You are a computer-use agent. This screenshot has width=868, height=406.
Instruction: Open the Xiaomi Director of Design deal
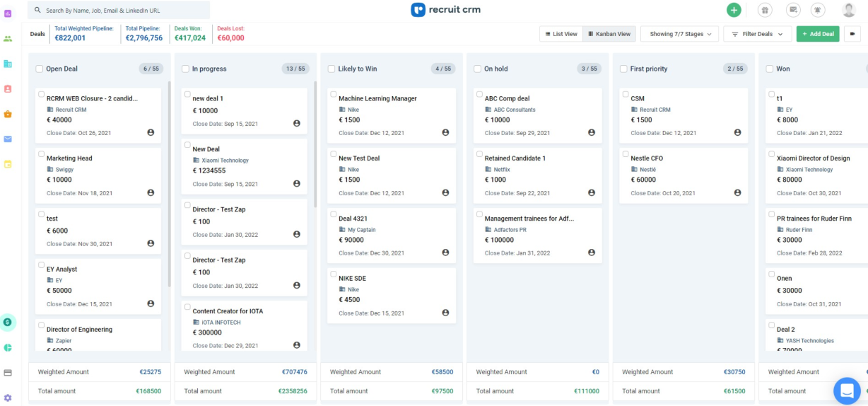click(813, 158)
